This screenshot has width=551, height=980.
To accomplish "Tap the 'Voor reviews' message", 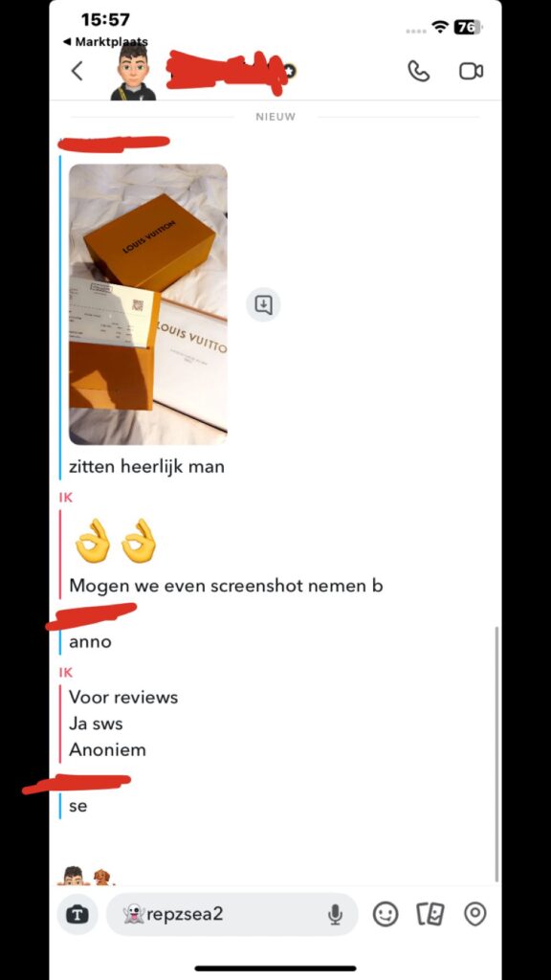I will [x=123, y=697].
